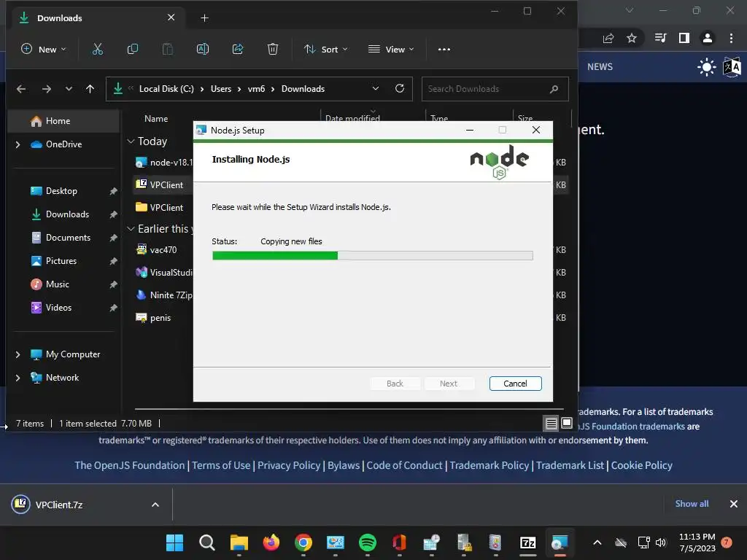Screen dimensions: 747x560
Task: Select Home in the navigation pane
Action: click(63, 121)
